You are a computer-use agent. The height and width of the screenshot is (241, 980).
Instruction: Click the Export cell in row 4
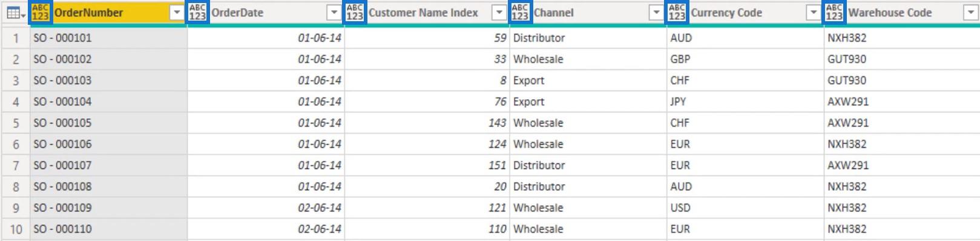pyautogui.click(x=588, y=101)
